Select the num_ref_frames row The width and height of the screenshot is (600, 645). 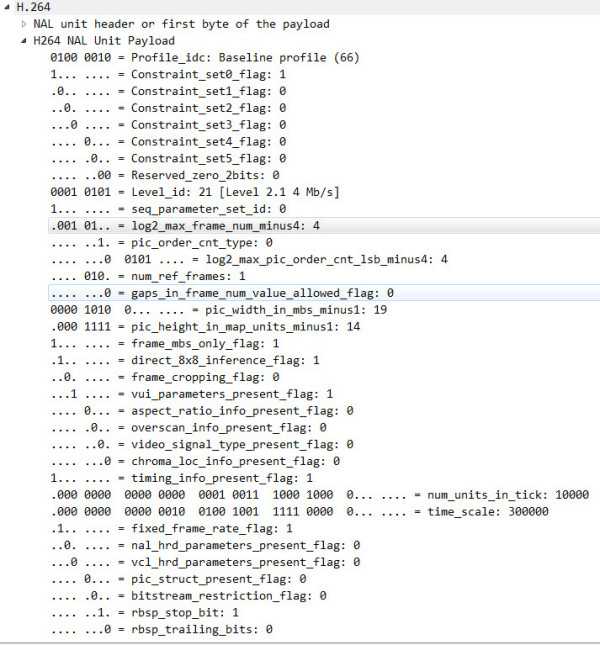coord(148,276)
